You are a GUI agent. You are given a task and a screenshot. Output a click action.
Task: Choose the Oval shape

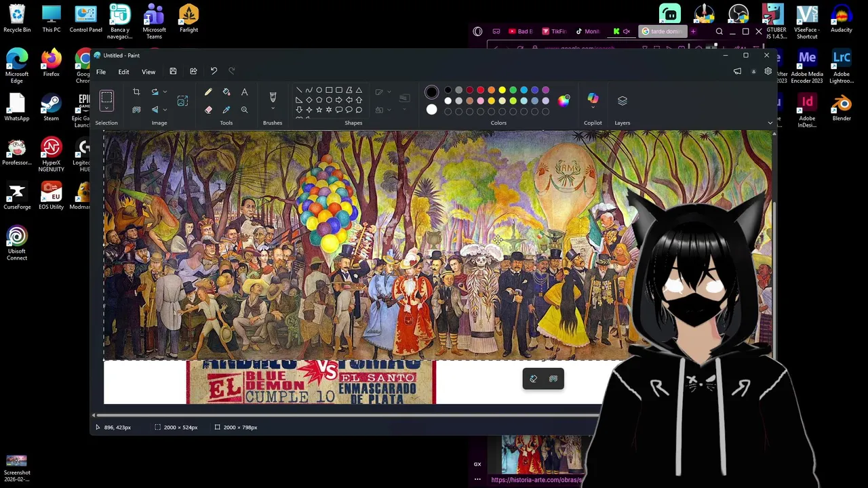coord(319,90)
